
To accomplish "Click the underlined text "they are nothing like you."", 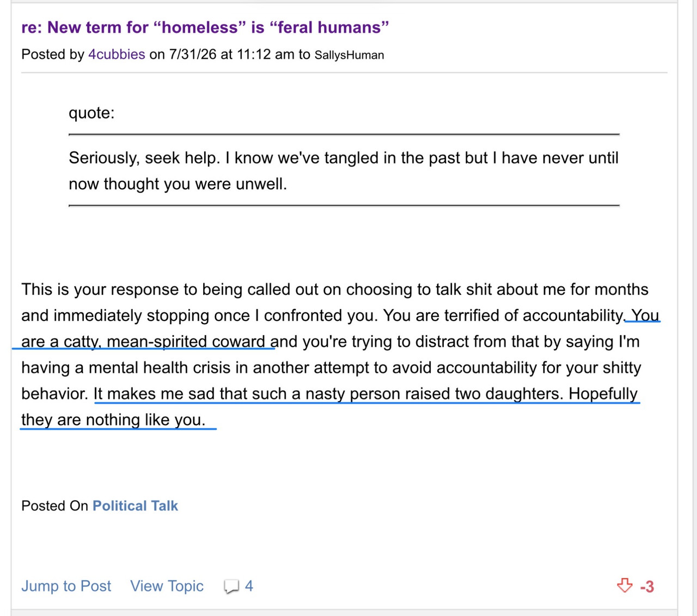I will point(113,420).
